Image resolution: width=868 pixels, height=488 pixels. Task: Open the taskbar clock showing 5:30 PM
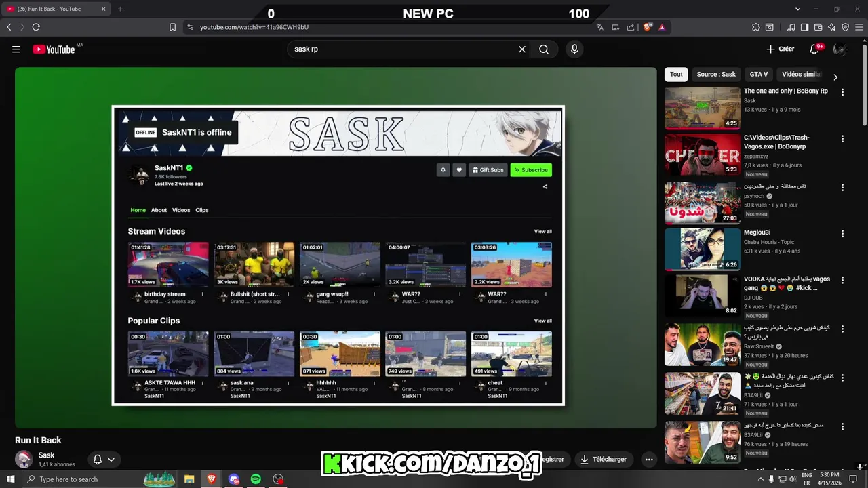coord(829,479)
